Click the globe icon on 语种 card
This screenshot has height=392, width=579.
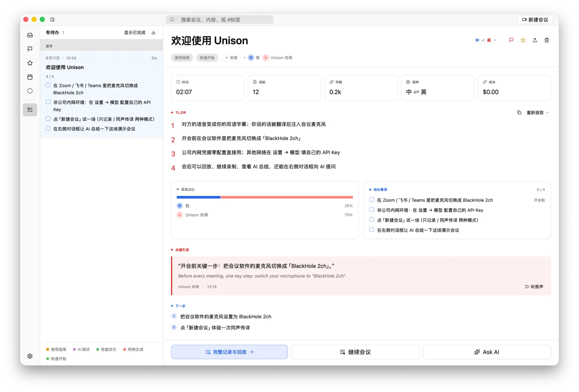coord(408,82)
